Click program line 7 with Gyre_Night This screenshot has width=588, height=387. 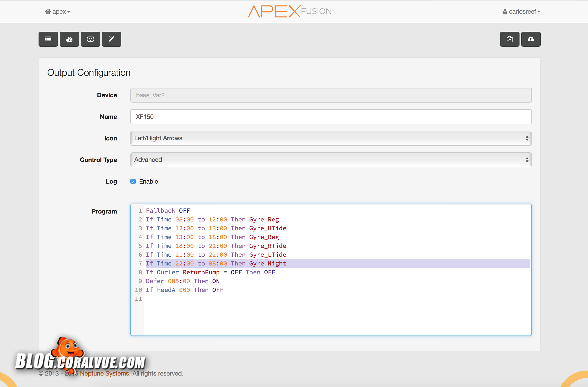216,264
